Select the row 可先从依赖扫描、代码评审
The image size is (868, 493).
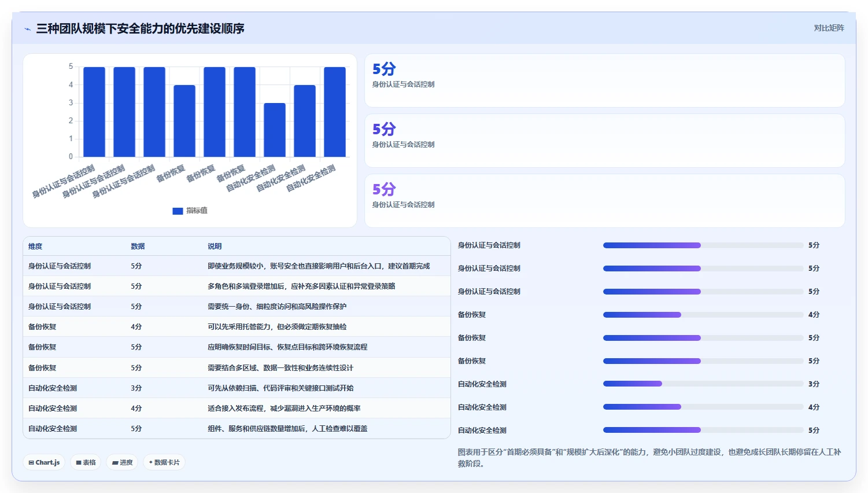237,388
